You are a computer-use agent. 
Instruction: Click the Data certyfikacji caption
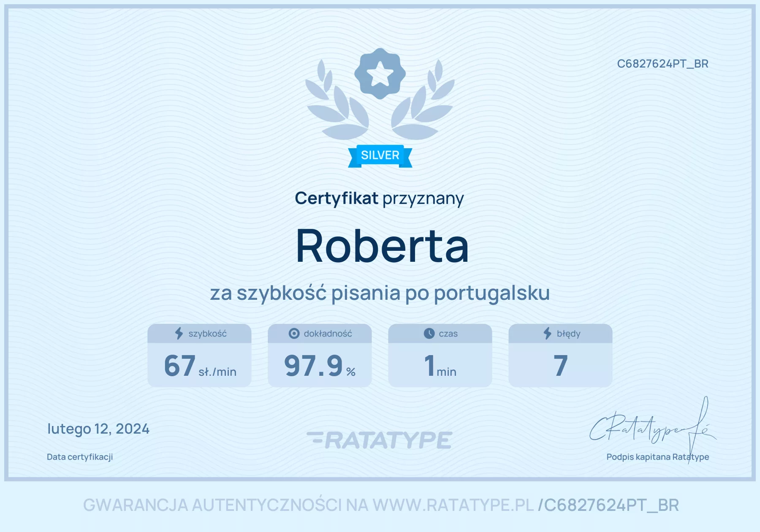pyautogui.click(x=80, y=457)
